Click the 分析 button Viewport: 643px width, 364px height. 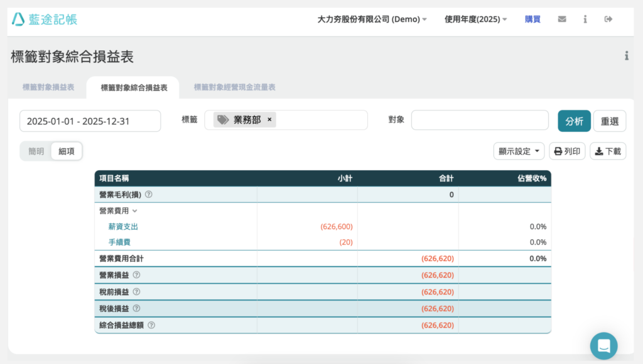574,121
